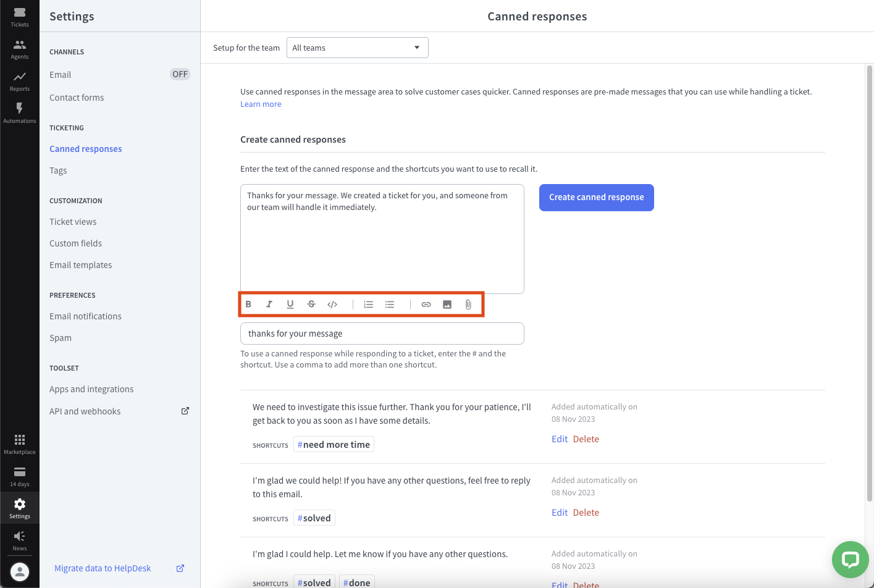Insert inline code formatting

pyautogui.click(x=332, y=304)
